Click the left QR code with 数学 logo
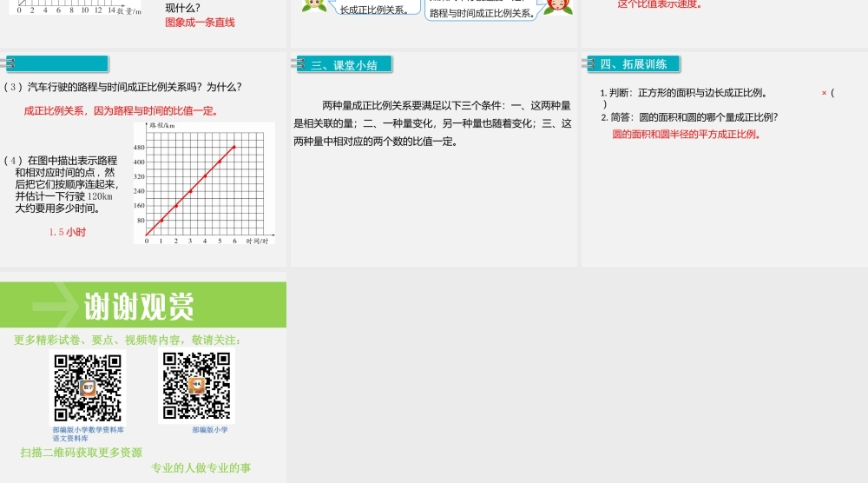 click(88, 388)
